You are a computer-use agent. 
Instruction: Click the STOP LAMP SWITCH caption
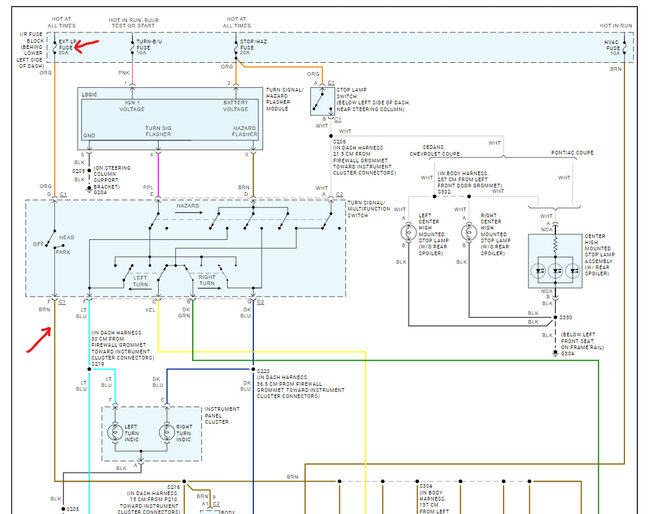[x=373, y=99]
